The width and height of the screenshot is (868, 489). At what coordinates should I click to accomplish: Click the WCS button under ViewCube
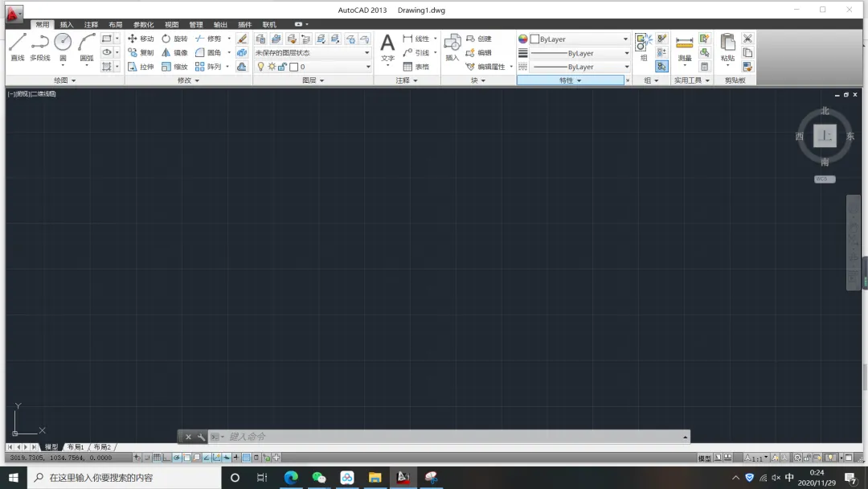825,179
